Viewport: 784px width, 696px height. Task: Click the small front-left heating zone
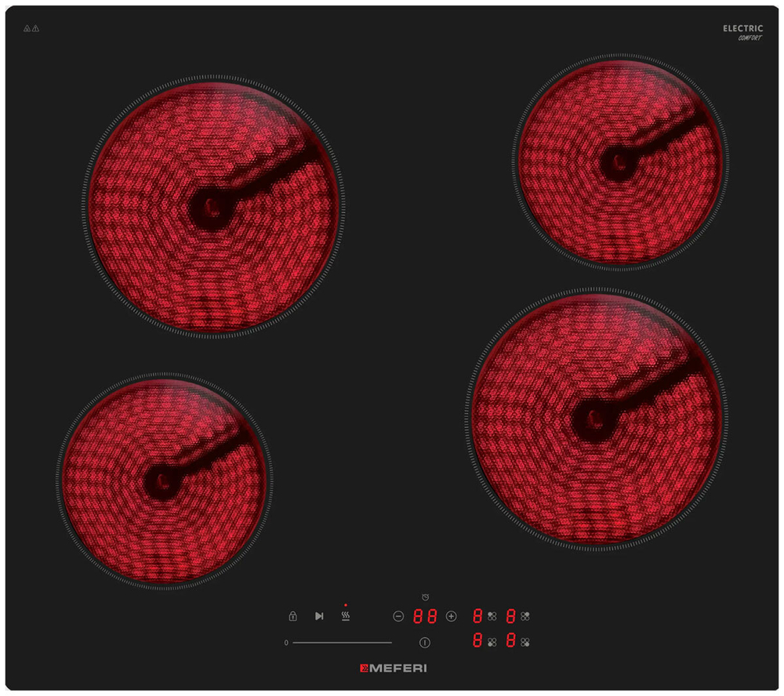click(x=164, y=481)
